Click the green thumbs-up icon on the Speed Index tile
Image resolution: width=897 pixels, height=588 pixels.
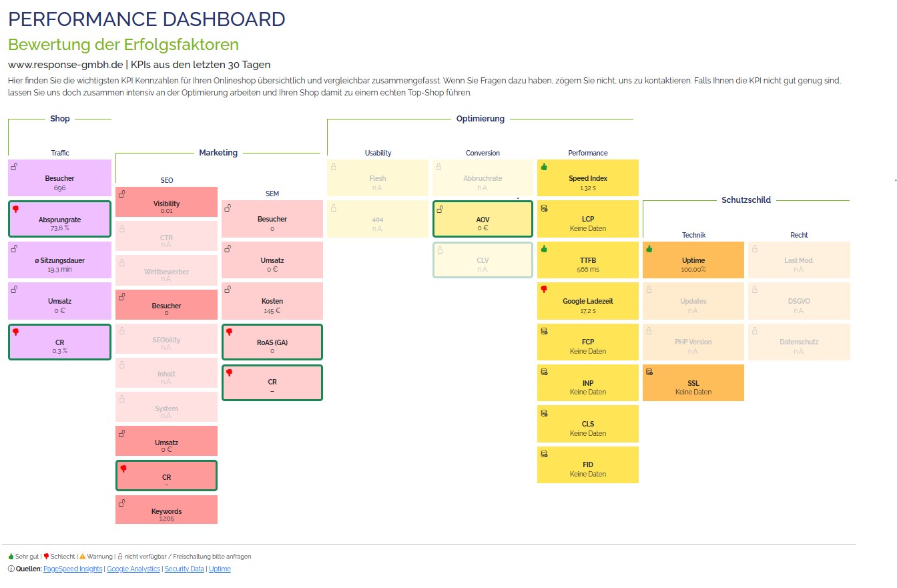click(544, 167)
